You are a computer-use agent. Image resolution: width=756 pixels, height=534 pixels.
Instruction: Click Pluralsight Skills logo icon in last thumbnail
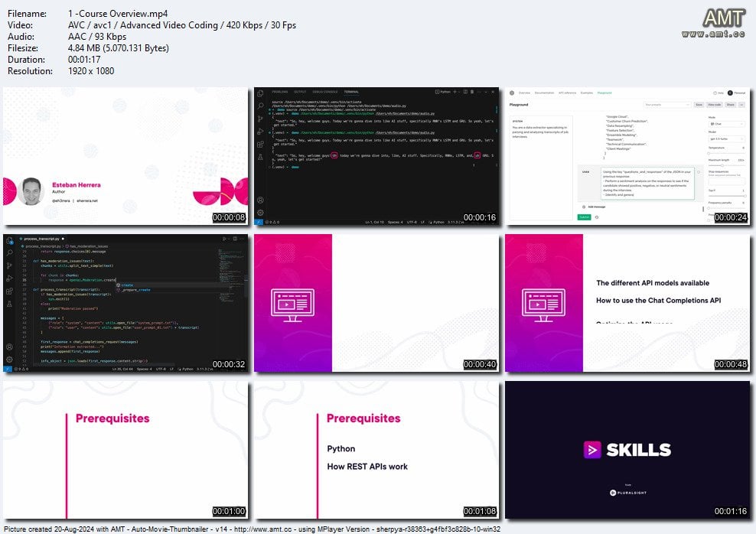[x=592, y=450]
